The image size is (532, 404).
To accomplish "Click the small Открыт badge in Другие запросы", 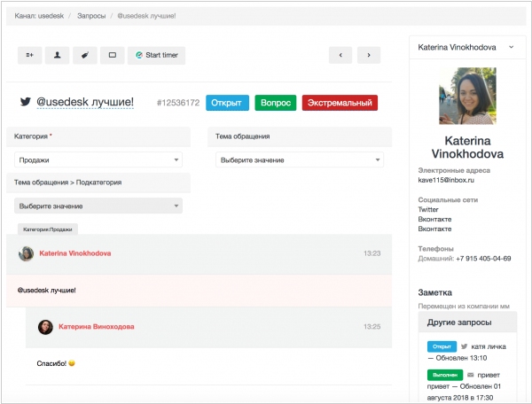I will click(x=442, y=346).
